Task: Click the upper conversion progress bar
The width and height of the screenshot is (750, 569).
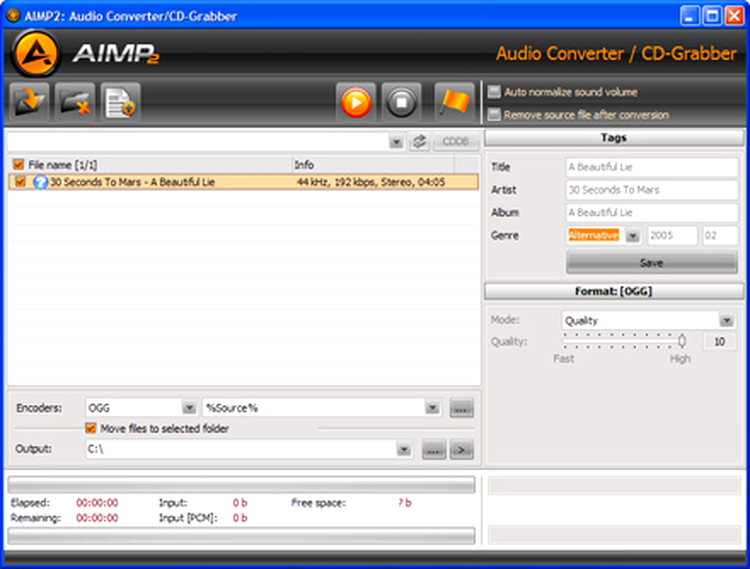Action: coord(241,484)
